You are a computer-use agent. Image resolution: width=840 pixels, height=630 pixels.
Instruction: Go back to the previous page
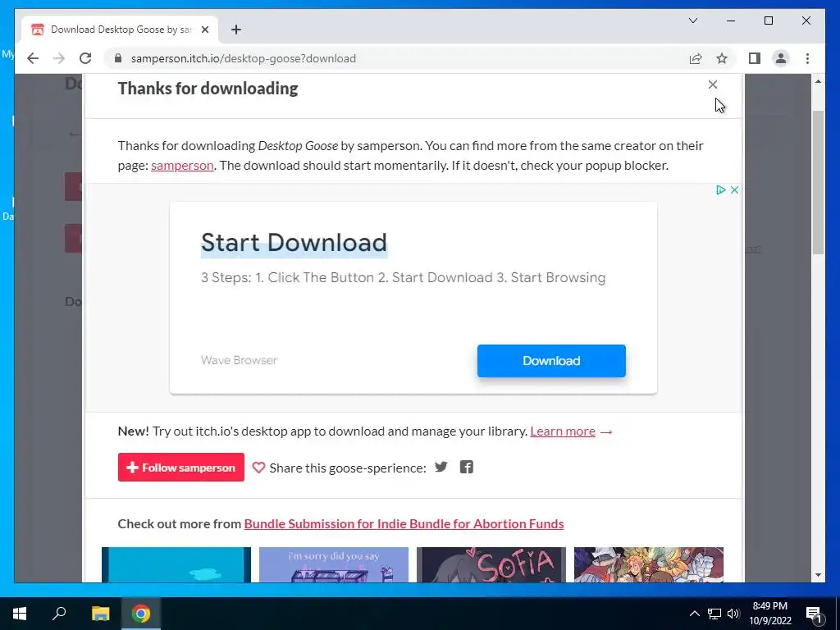point(33,58)
